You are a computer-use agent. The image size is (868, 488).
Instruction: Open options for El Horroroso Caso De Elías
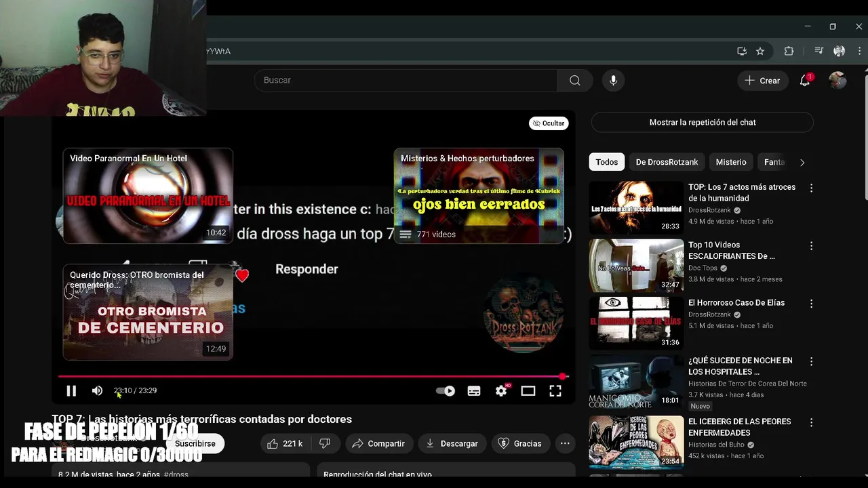(811, 304)
